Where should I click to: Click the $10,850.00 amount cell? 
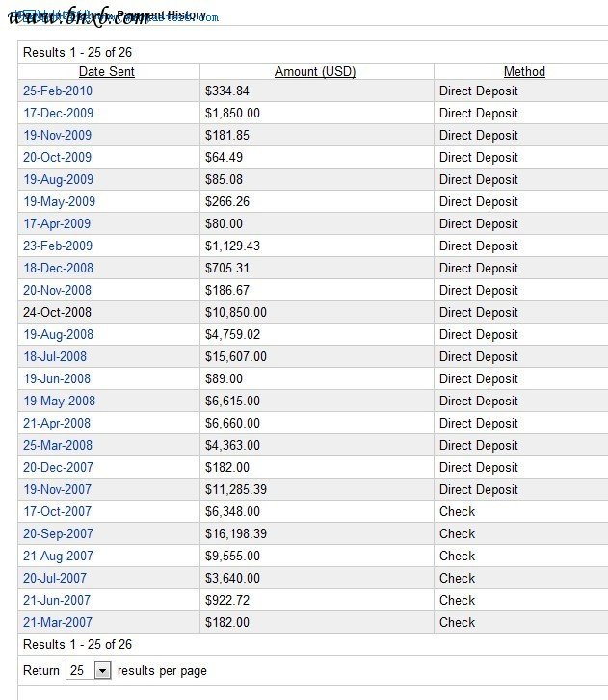click(x=236, y=312)
